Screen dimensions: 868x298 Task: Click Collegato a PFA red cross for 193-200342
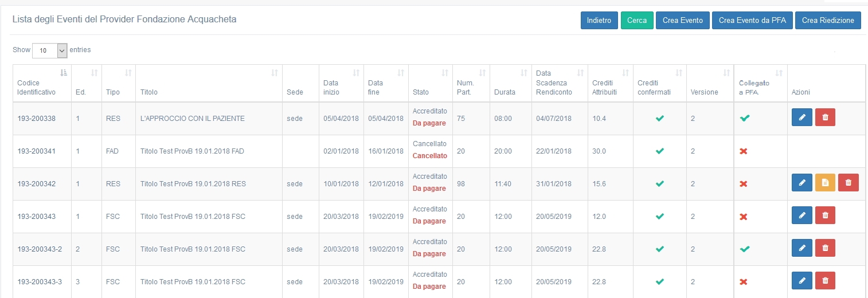[x=744, y=184]
